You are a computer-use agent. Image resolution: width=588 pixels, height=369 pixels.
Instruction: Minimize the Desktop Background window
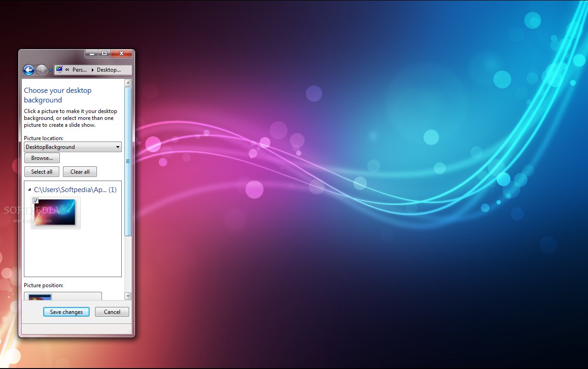[x=92, y=54]
